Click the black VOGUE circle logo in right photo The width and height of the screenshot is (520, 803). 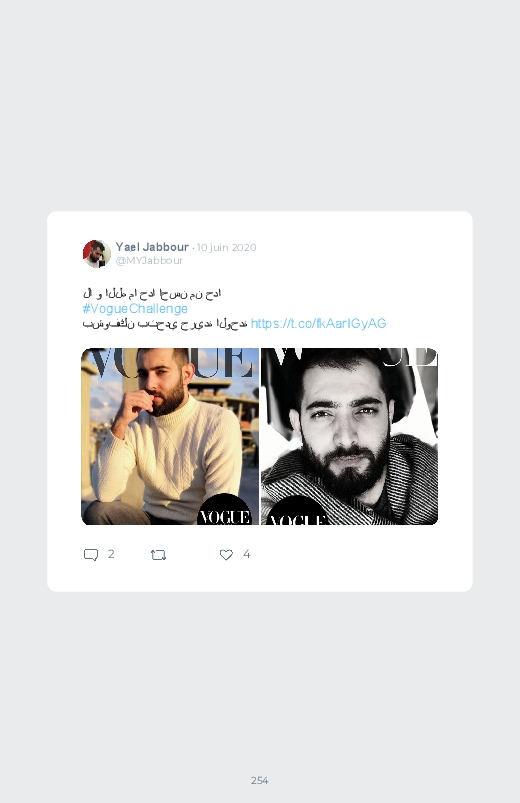point(298,512)
